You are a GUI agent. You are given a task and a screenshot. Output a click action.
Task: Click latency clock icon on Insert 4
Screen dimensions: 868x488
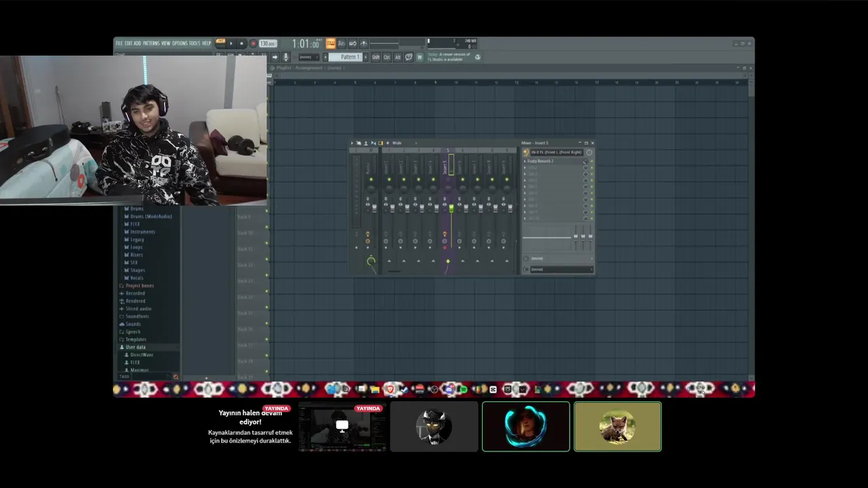coord(430,241)
